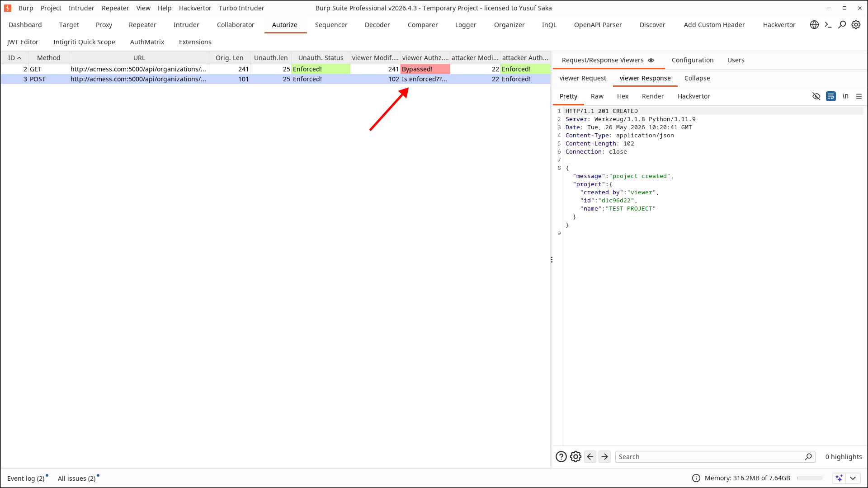Switch to the Proxy tab

coord(104,25)
